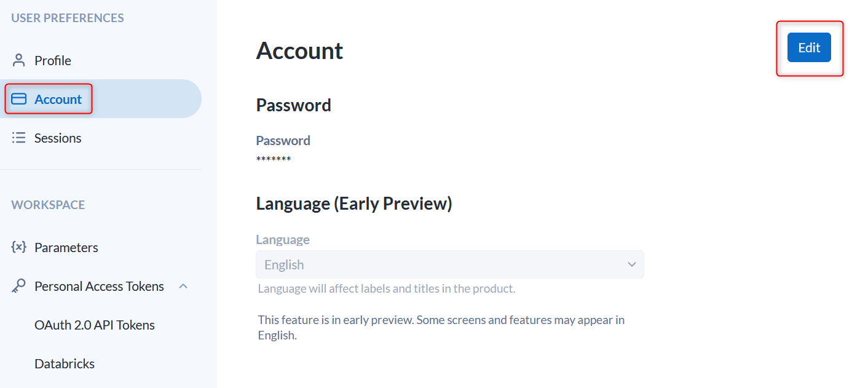Open the Databricks token settings

pos(65,363)
